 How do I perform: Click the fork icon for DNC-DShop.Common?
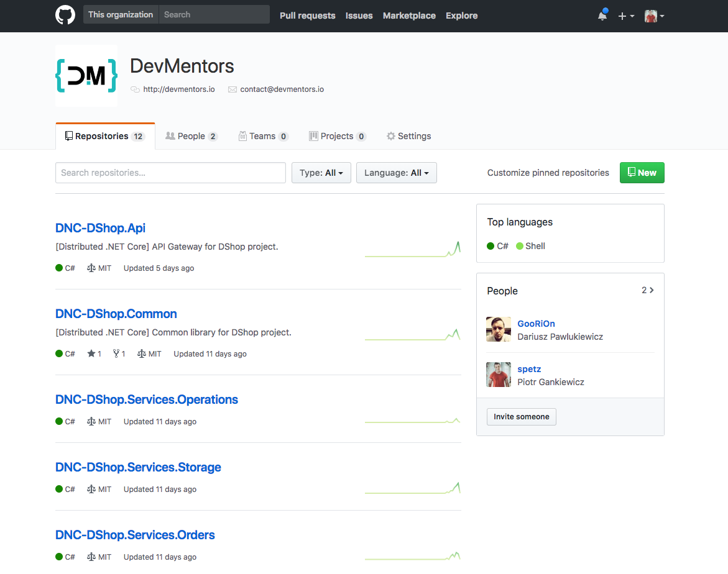(x=116, y=353)
